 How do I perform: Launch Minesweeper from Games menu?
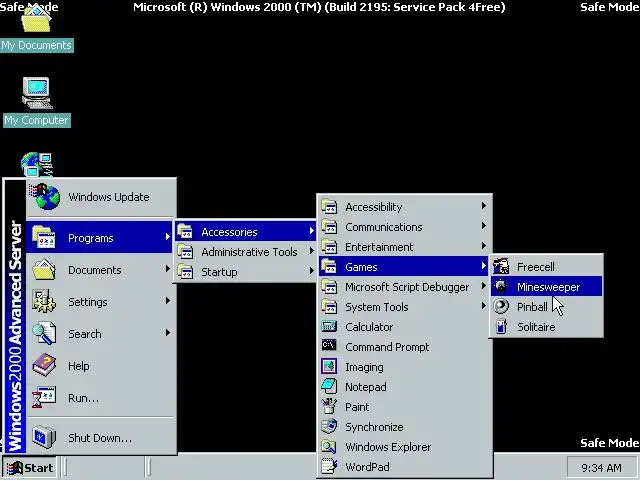(x=546, y=287)
